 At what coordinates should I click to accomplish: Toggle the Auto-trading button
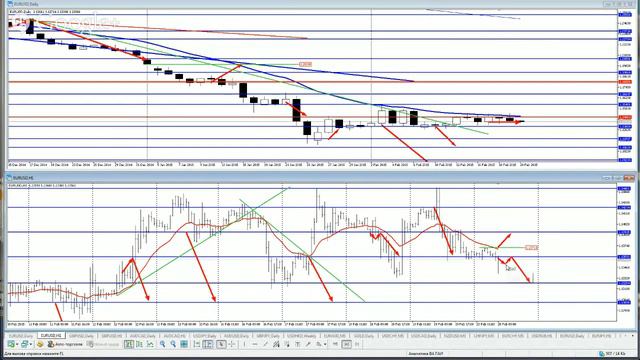point(65,344)
